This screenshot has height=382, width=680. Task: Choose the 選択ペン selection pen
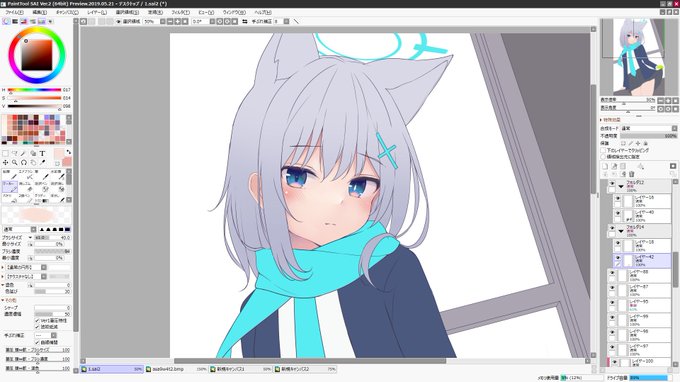point(42,186)
